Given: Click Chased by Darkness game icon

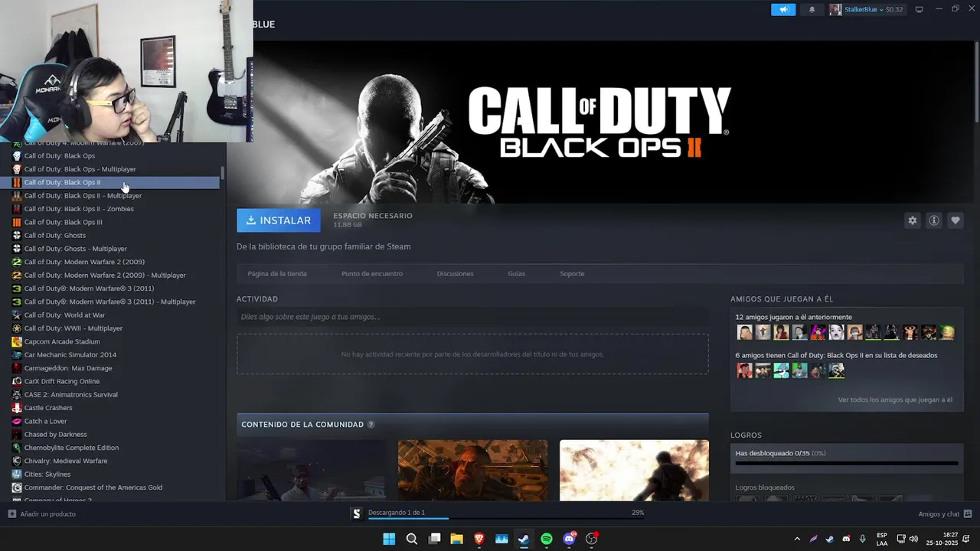Looking at the screenshot, I should pyautogui.click(x=17, y=435).
